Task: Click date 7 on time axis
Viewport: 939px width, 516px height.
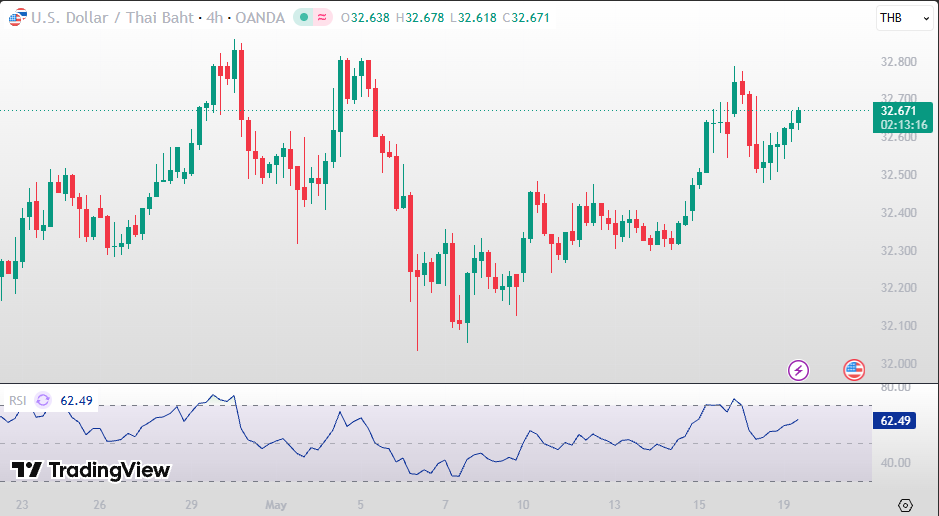Action: click(445, 505)
